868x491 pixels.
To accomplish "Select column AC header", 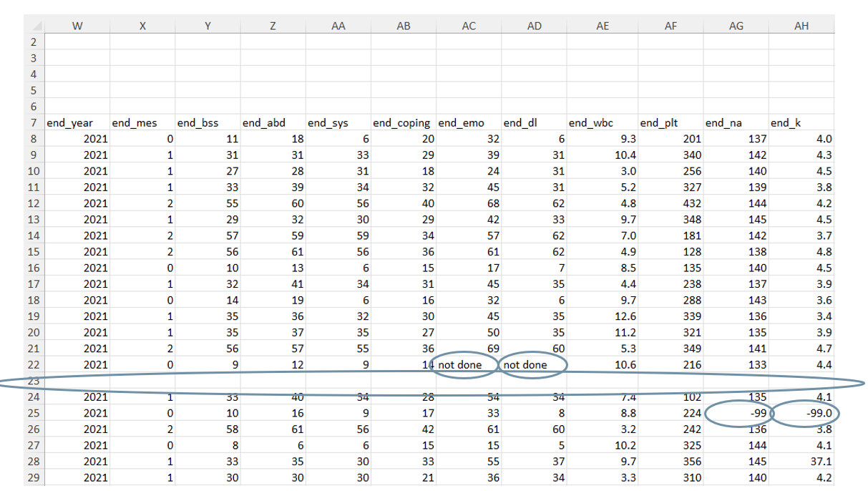I will click(469, 26).
